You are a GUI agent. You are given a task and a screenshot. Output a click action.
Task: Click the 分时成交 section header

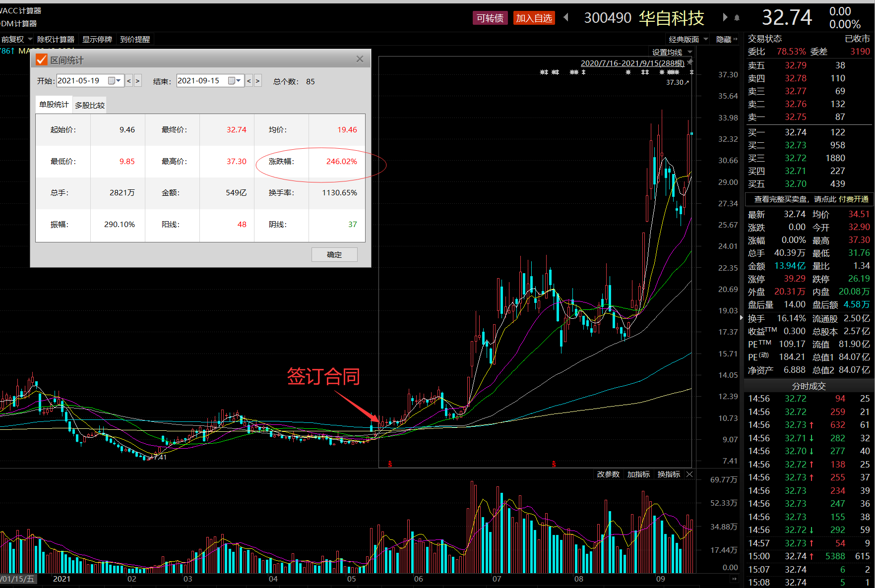pos(809,386)
